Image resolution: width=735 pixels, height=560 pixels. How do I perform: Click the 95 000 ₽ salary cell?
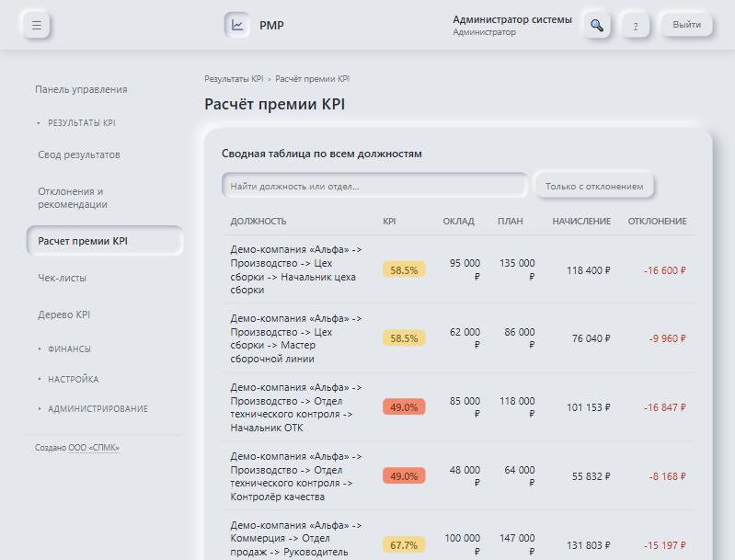pos(465,270)
